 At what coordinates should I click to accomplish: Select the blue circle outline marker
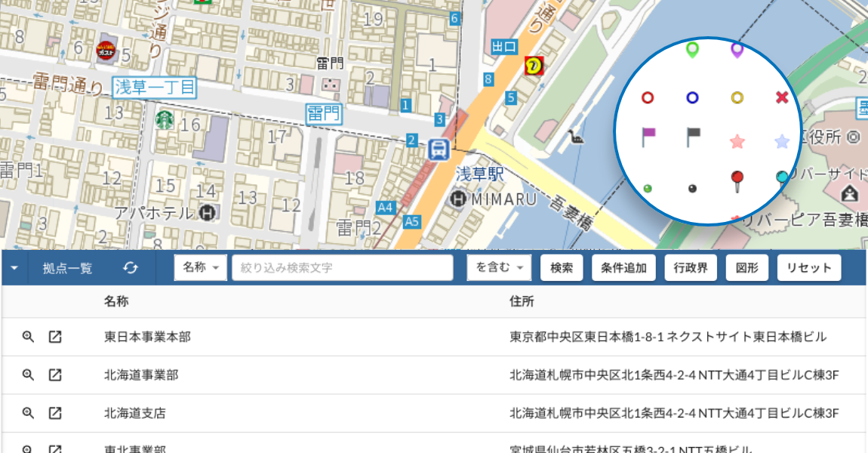(x=692, y=97)
